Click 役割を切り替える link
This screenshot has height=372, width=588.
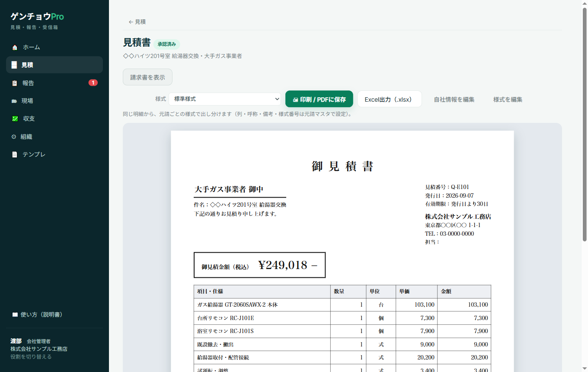[31, 357]
